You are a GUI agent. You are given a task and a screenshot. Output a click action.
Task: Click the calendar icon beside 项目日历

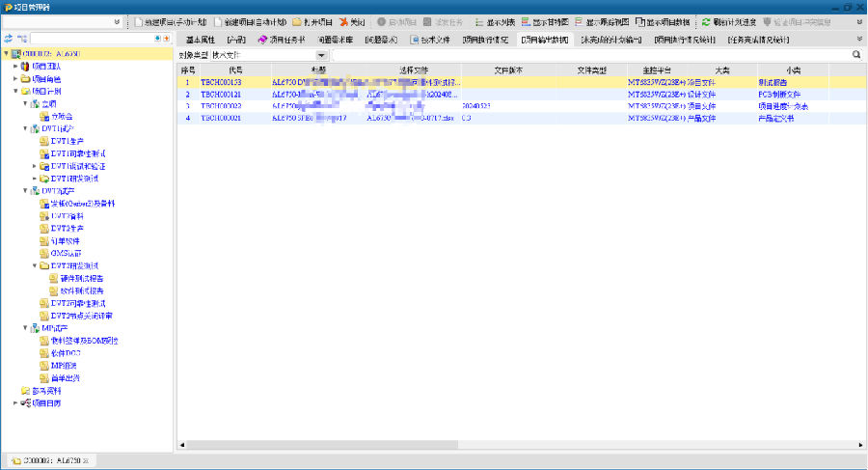click(25, 403)
